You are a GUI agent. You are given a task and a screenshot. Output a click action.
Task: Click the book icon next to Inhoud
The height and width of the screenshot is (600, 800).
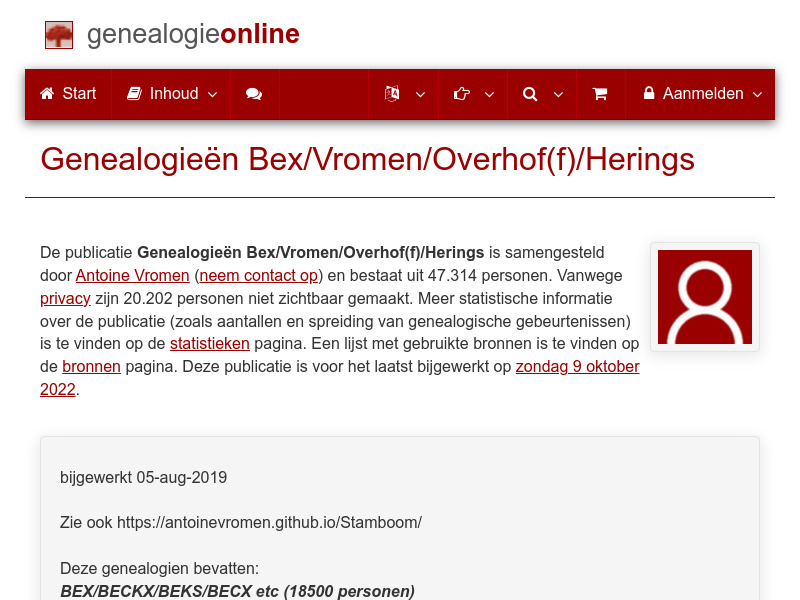pos(134,93)
